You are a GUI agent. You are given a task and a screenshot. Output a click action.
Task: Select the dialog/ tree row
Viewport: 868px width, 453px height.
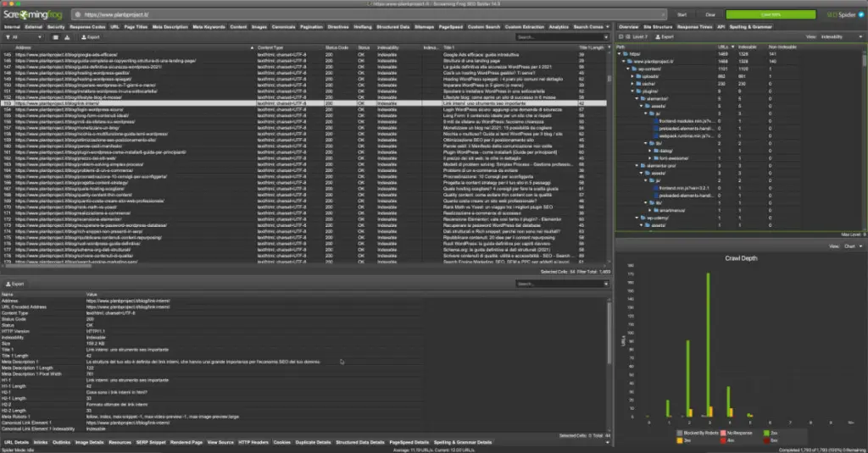coord(739,151)
